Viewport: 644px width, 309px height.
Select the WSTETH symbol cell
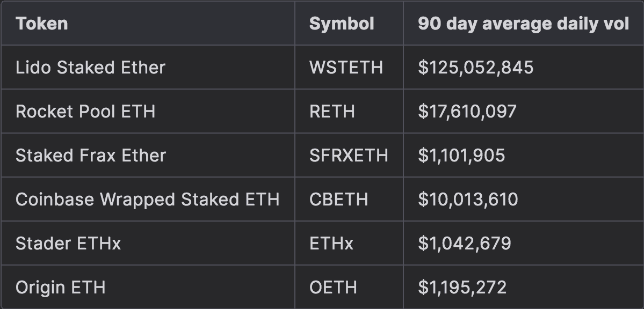coord(346,68)
